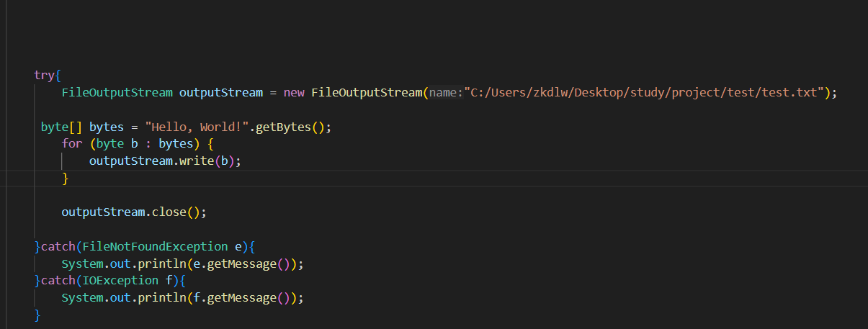Click the "Hello, World!" string literal

pyautogui.click(x=197, y=127)
